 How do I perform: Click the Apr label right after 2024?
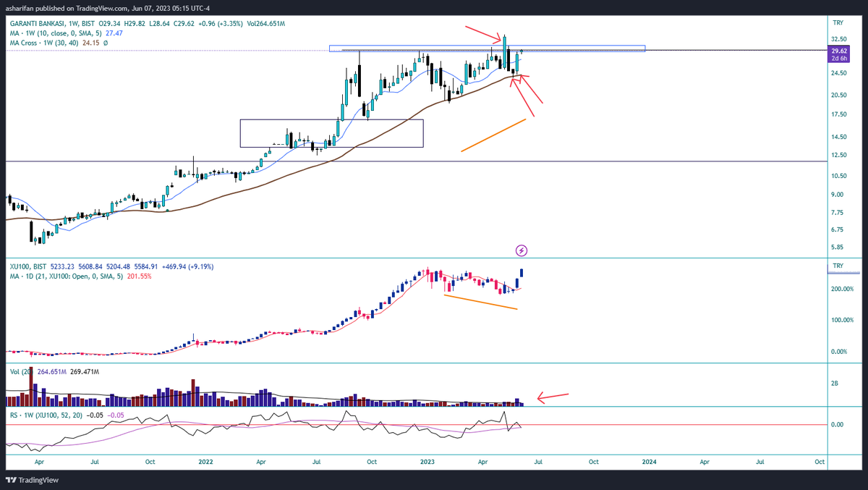tap(705, 461)
